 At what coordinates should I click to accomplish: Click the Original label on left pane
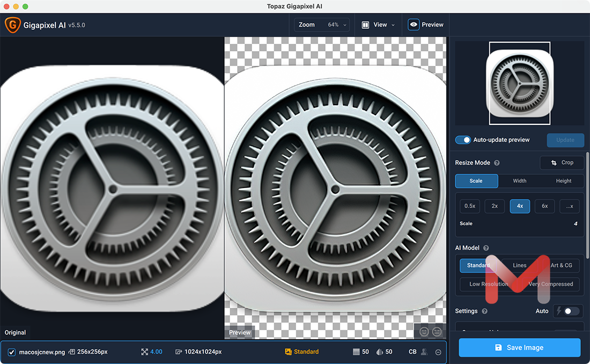click(x=15, y=333)
